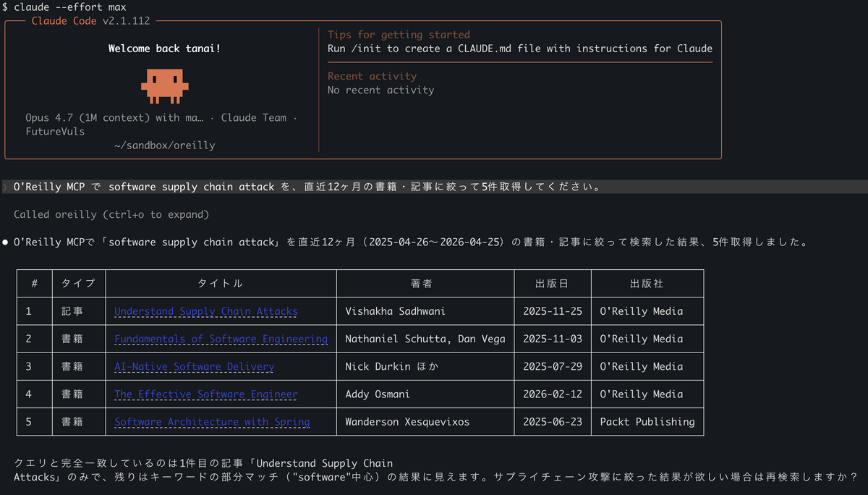Open the AI-Native Software Delivery link
Image resolution: width=868 pixels, height=495 pixels.
[x=194, y=366]
